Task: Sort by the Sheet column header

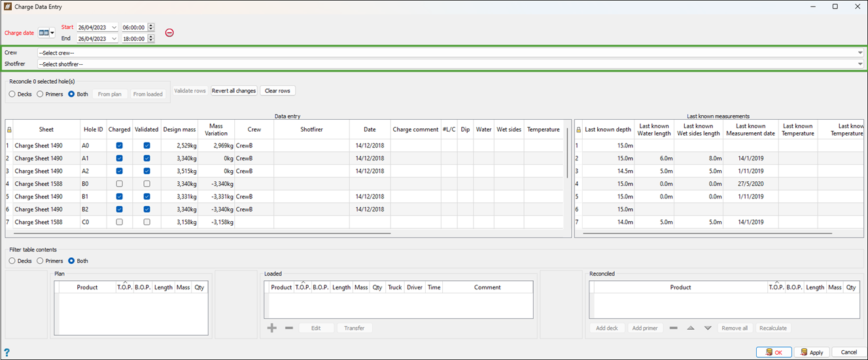Action: 46,130
